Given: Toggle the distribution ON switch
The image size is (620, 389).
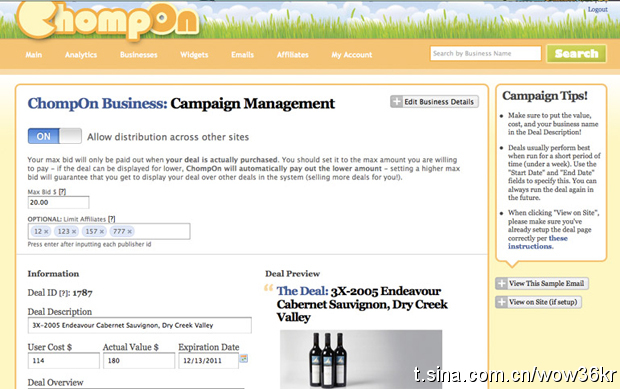Looking at the screenshot, I should (x=55, y=136).
